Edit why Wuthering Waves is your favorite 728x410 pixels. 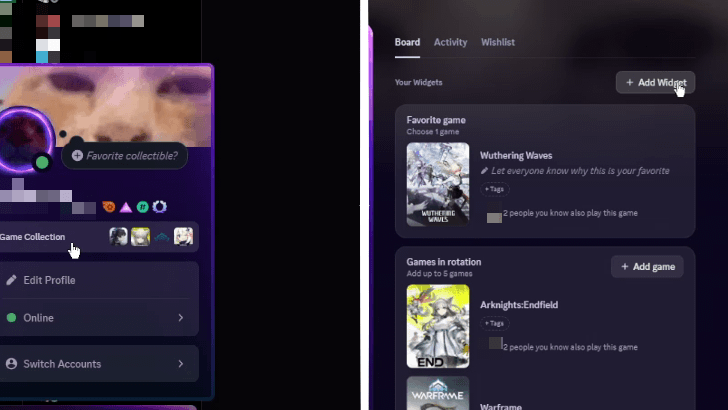[x=580, y=171]
